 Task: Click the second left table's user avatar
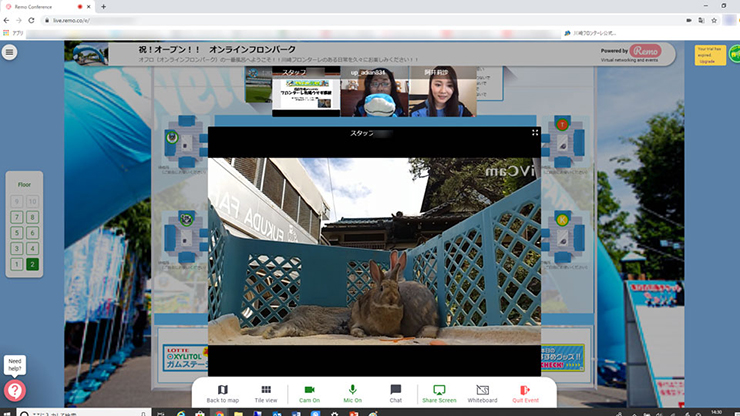coord(186,219)
